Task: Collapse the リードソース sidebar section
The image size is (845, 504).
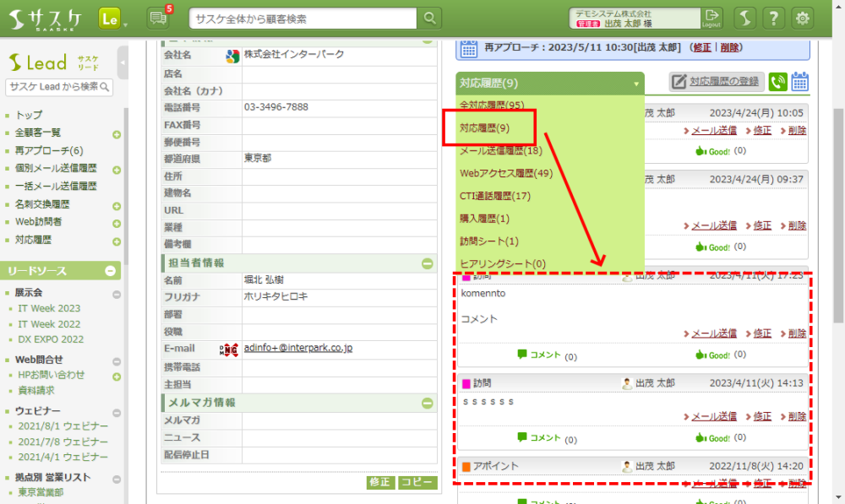Action: (110, 271)
